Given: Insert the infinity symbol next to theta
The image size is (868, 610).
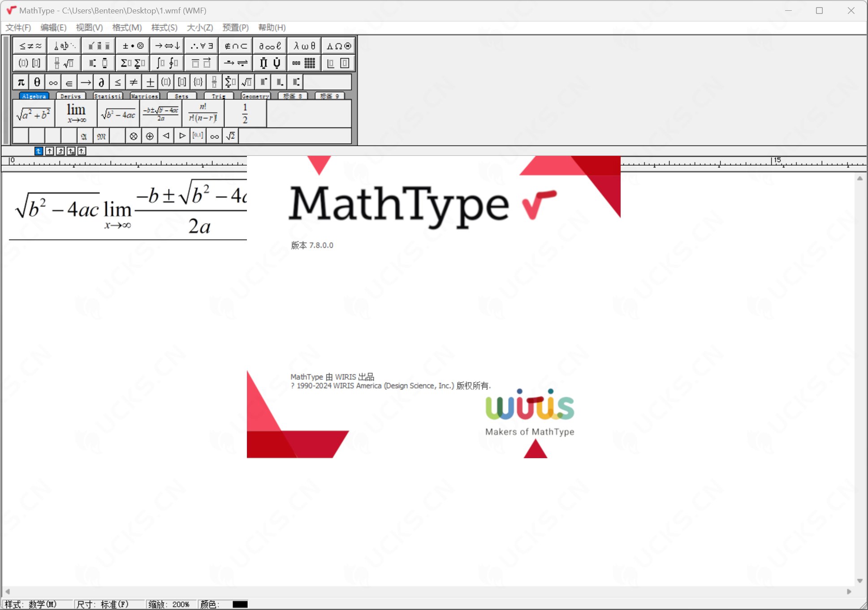Looking at the screenshot, I should (53, 82).
